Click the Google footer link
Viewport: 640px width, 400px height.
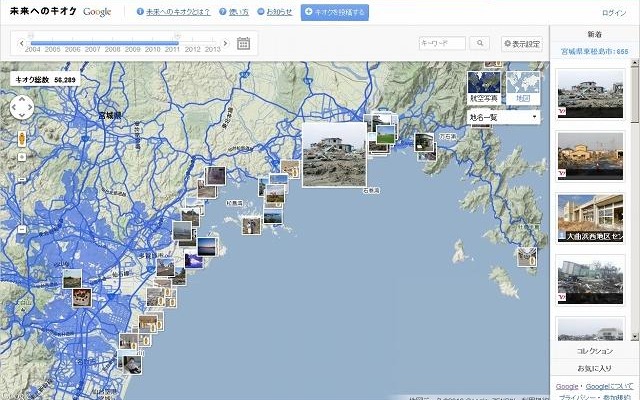click(x=567, y=386)
